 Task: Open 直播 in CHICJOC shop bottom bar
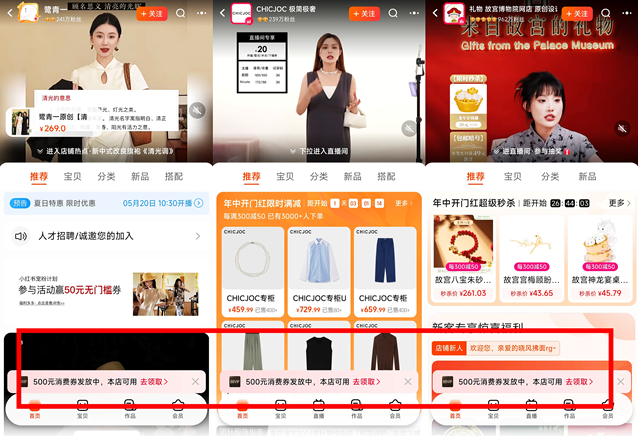coord(319,409)
